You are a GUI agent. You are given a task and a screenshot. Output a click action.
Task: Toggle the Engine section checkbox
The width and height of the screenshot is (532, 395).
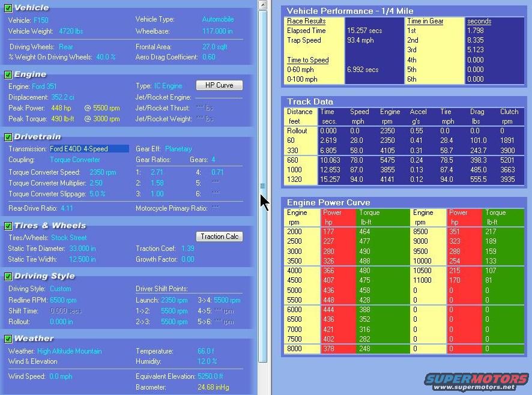(8, 74)
